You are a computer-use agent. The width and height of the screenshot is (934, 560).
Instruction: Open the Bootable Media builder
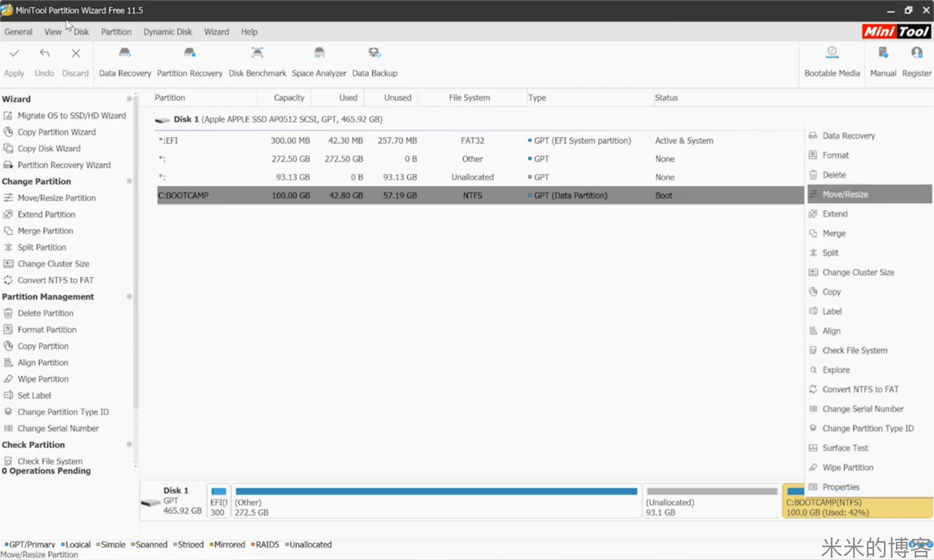[832, 62]
